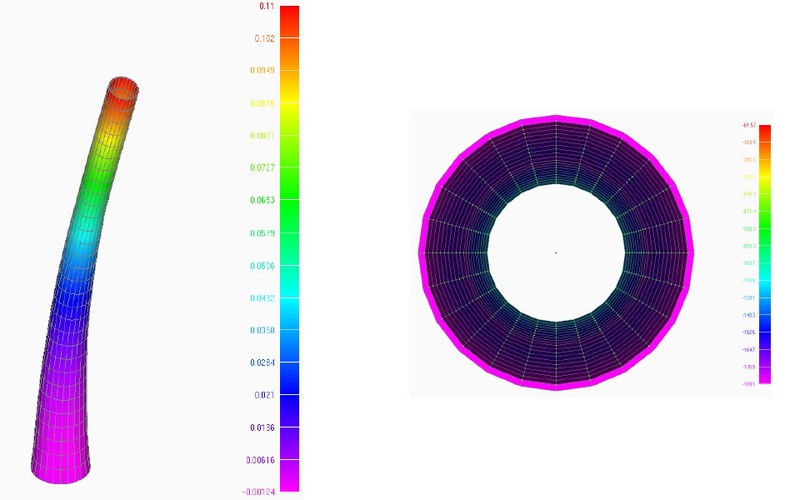Click the -0.00124 minimum legend label
Screen dimensions: 800x500
[x=258, y=492]
